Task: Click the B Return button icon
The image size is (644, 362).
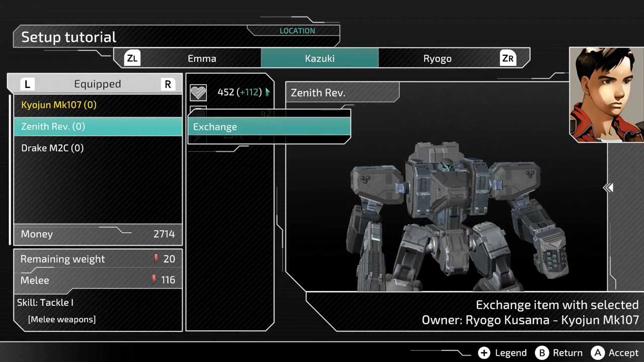Action: (542, 352)
